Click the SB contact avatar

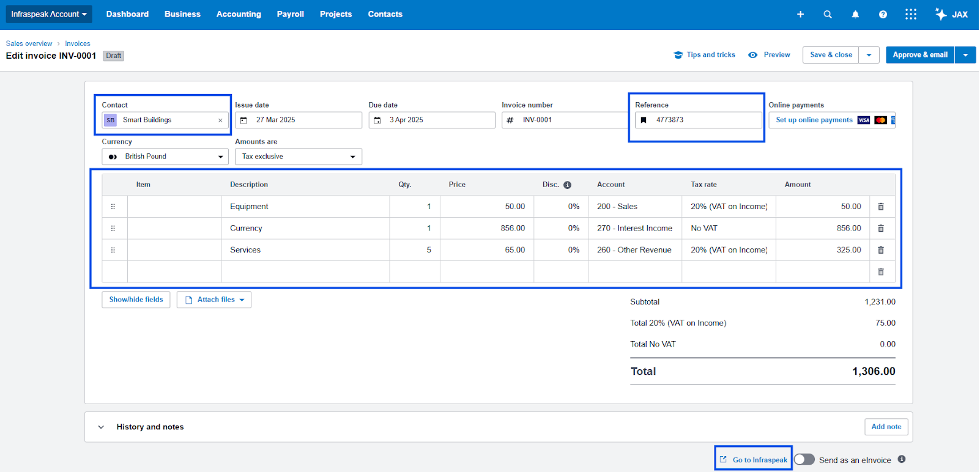[x=111, y=120]
